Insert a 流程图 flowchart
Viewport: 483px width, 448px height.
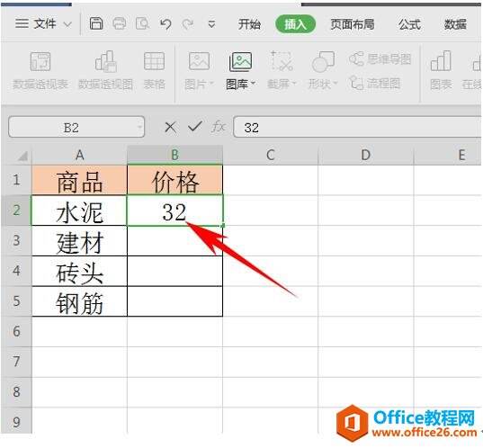pyautogui.click(x=375, y=83)
